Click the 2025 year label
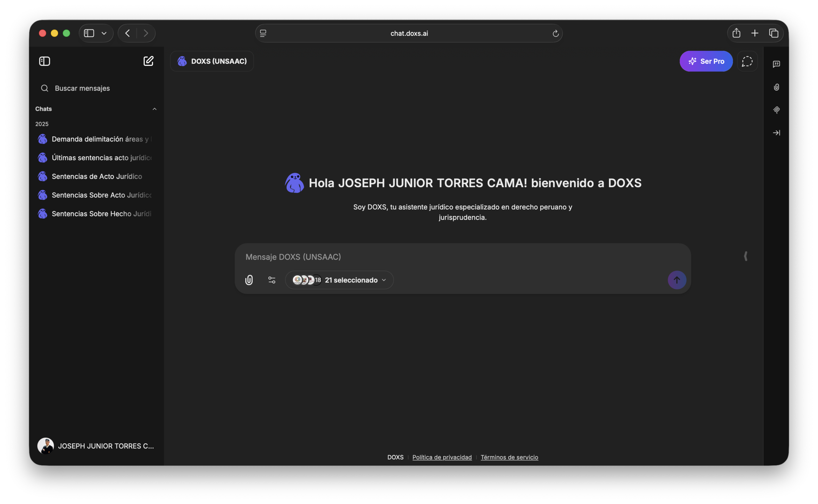This screenshot has width=818, height=504. 42,124
